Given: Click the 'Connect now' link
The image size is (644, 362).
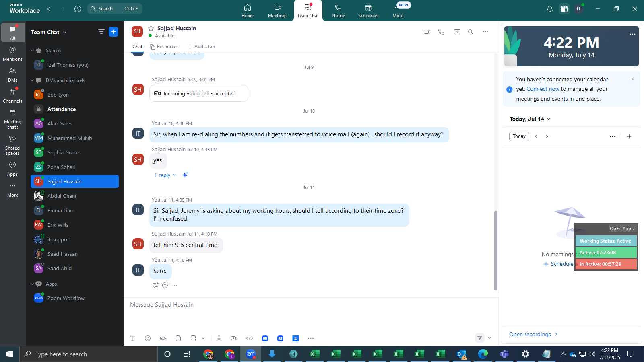Looking at the screenshot, I should click(x=543, y=89).
